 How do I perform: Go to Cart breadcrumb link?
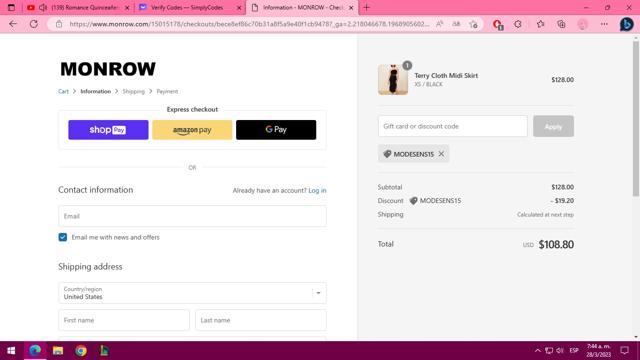[x=63, y=91]
